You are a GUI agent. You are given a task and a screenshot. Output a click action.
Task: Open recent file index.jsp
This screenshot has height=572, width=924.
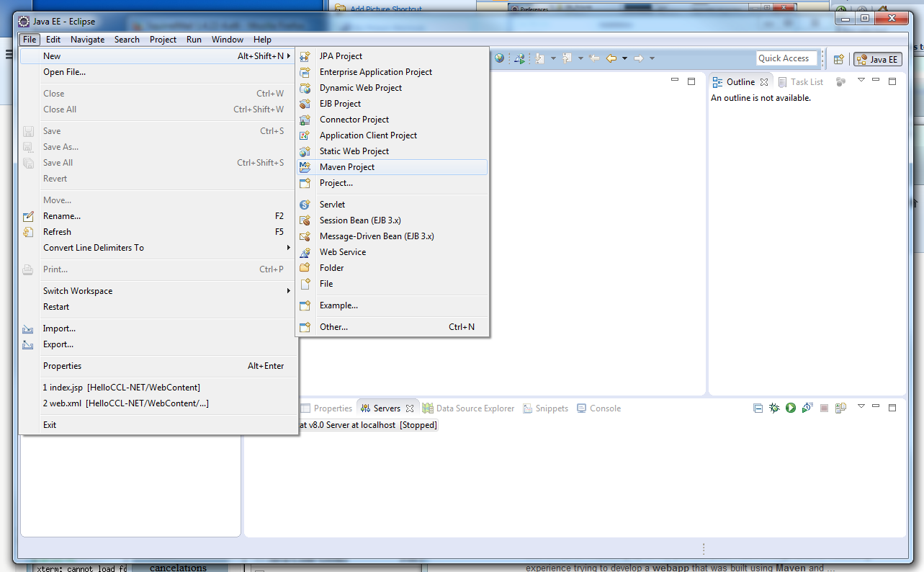121,388
